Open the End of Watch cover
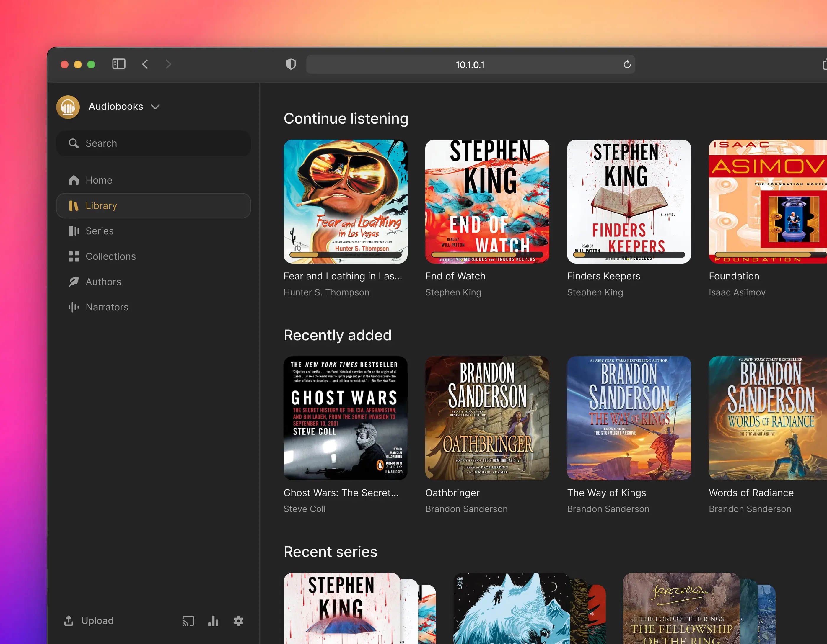 pyautogui.click(x=487, y=202)
